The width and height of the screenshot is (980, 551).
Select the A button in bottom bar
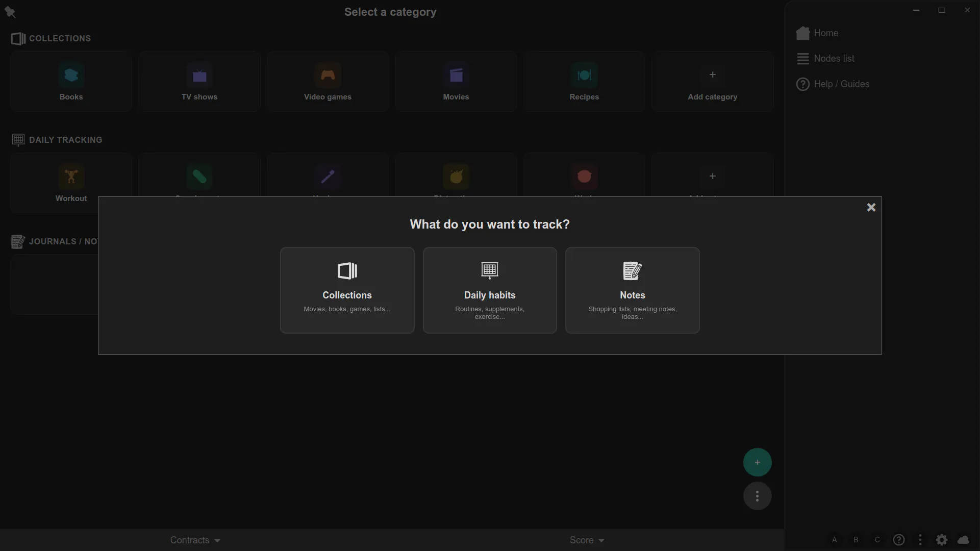834,540
